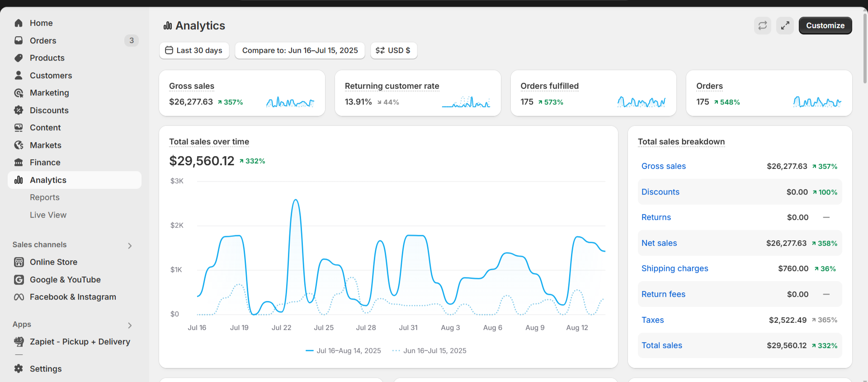Click the Customize button
868x382 pixels.
click(825, 25)
